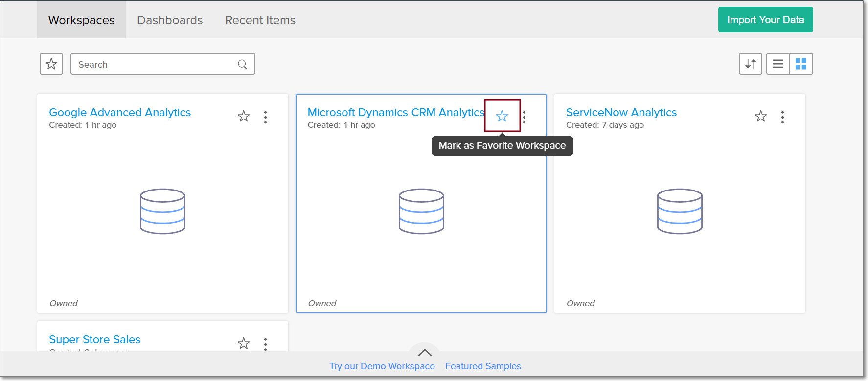Open the sort options button
868x381 pixels.
point(751,64)
